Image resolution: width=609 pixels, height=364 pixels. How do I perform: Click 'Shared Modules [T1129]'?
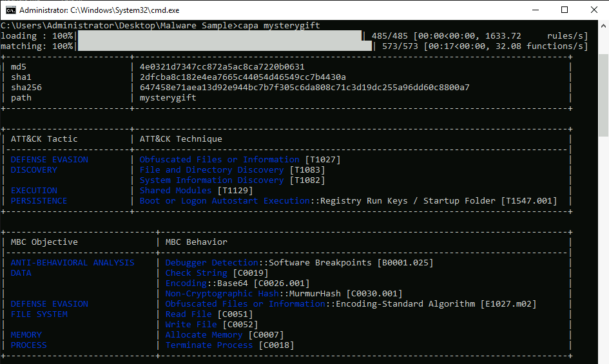coord(196,191)
